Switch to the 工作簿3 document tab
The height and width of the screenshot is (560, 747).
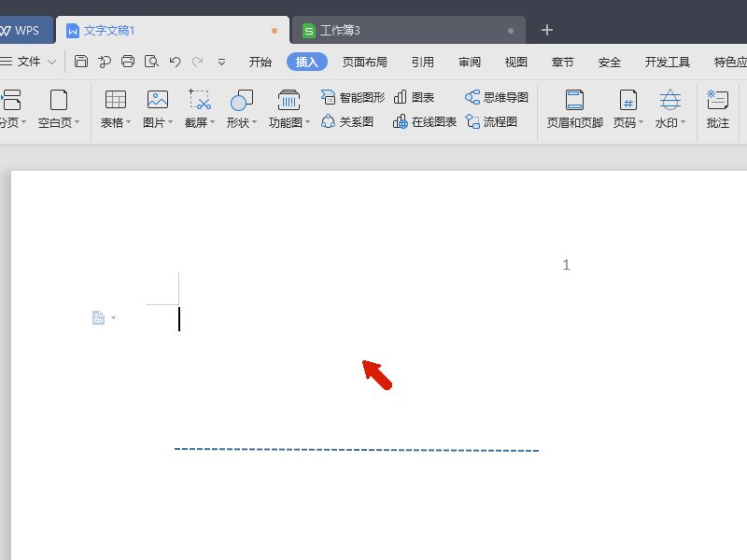[339, 31]
